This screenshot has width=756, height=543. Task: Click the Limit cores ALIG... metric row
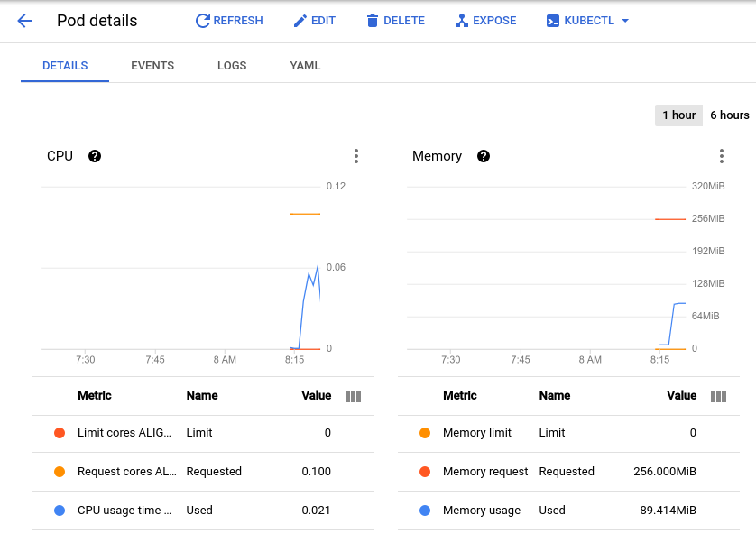click(x=204, y=433)
